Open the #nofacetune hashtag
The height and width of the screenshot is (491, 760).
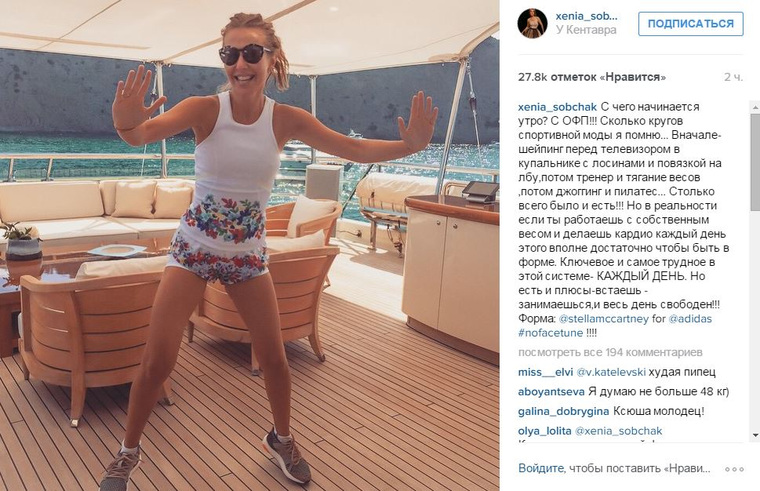click(551, 333)
